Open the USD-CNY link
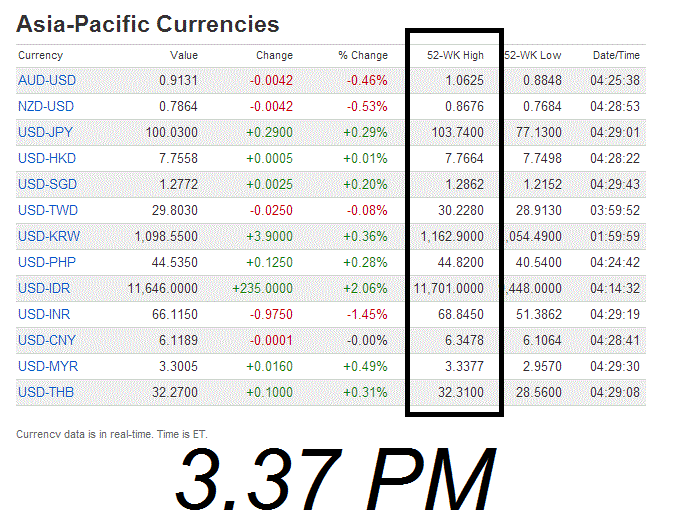 click(x=46, y=341)
